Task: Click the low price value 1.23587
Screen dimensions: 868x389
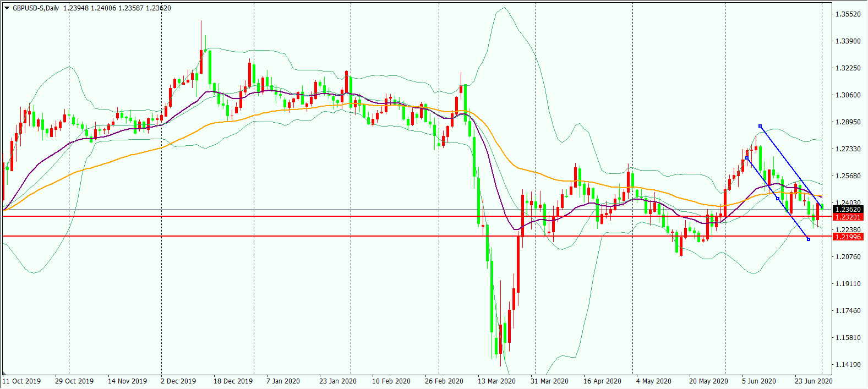Action: (x=131, y=8)
